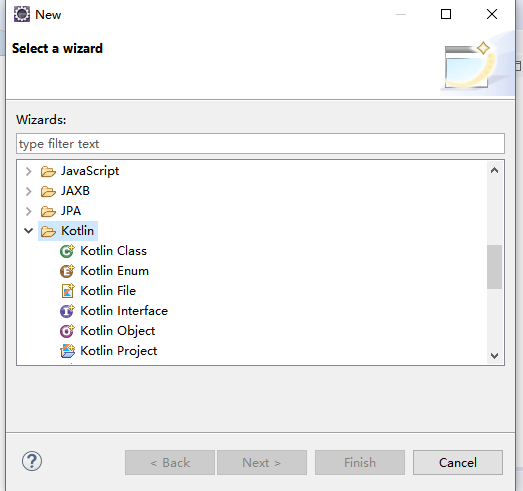Select the Kotlin Interface icon
This screenshot has width=523, height=491.
click(x=67, y=311)
